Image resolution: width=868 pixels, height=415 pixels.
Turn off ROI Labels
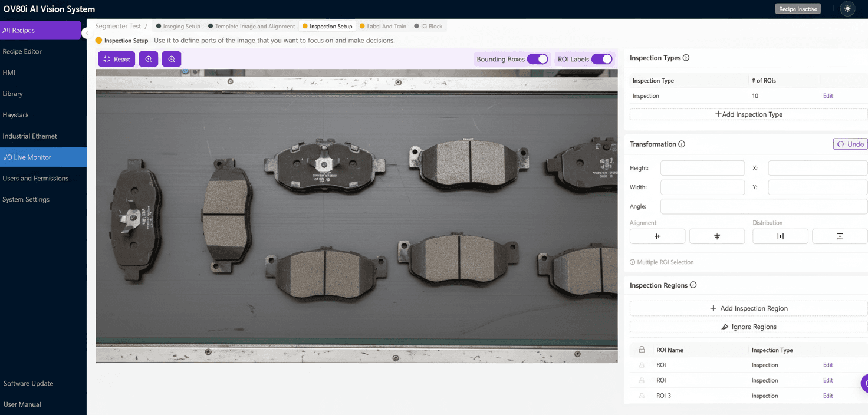coord(602,59)
